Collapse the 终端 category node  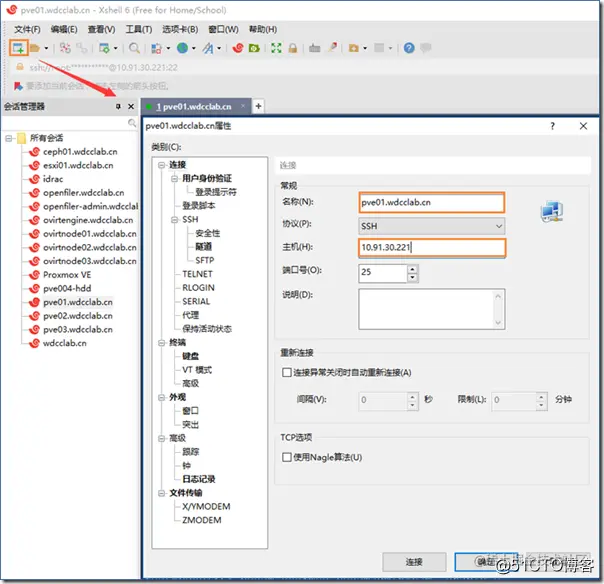pyautogui.click(x=161, y=342)
